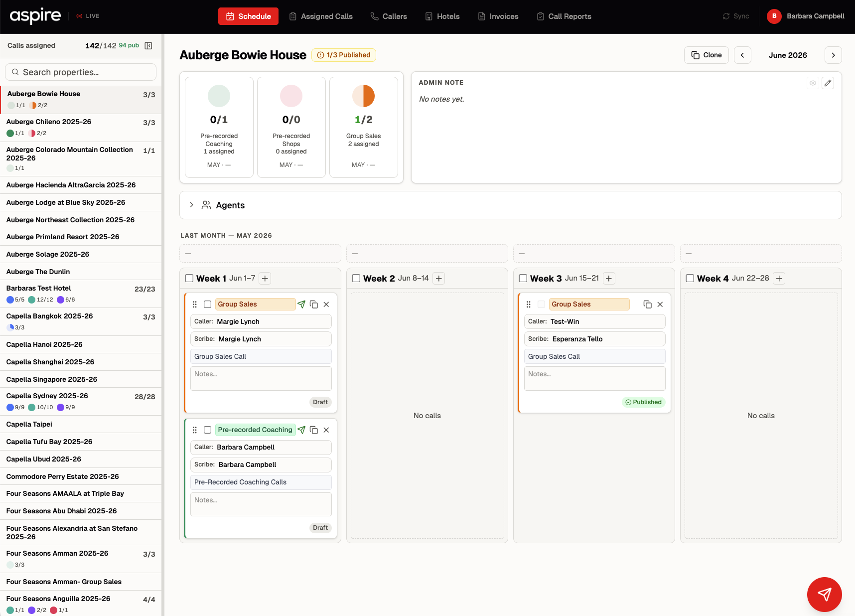Image resolution: width=855 pixels, height=616 pixels.
Task: Change caller Margie Lynch field
Action: pyautogui.click(x=261, y=321)
